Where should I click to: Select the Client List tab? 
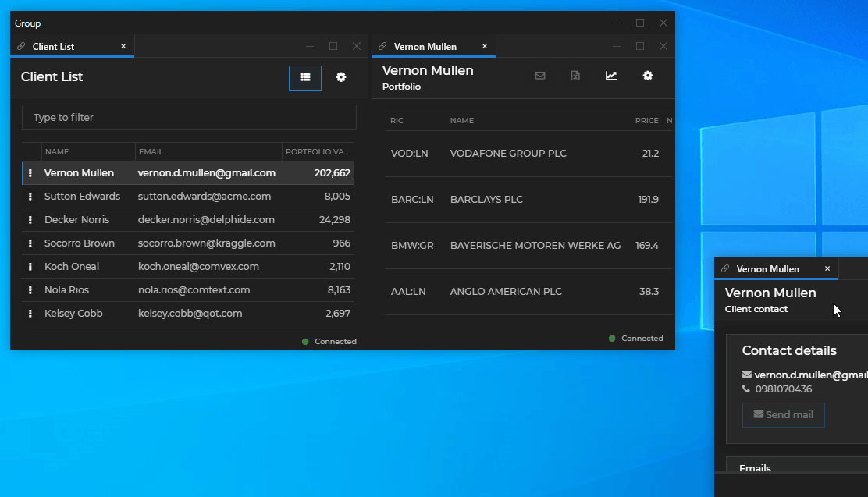pyautogui.click(x=54, y=47)
